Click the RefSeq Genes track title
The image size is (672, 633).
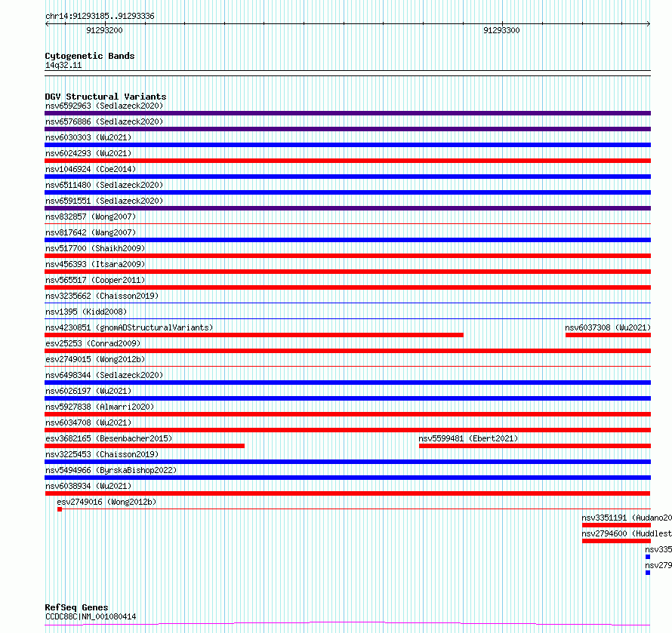[76, 607]
